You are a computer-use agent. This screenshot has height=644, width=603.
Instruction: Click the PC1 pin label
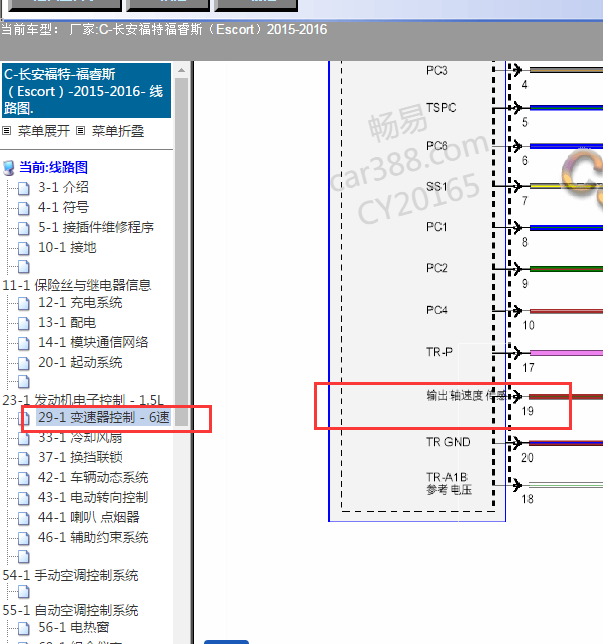tap(437, 227)
